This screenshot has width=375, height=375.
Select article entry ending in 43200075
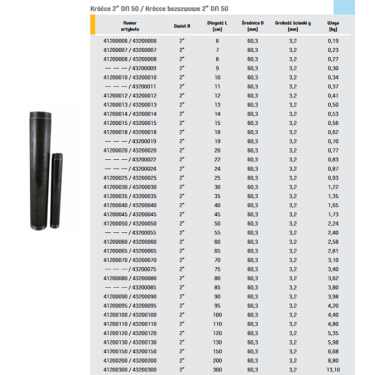pos(131,269)
